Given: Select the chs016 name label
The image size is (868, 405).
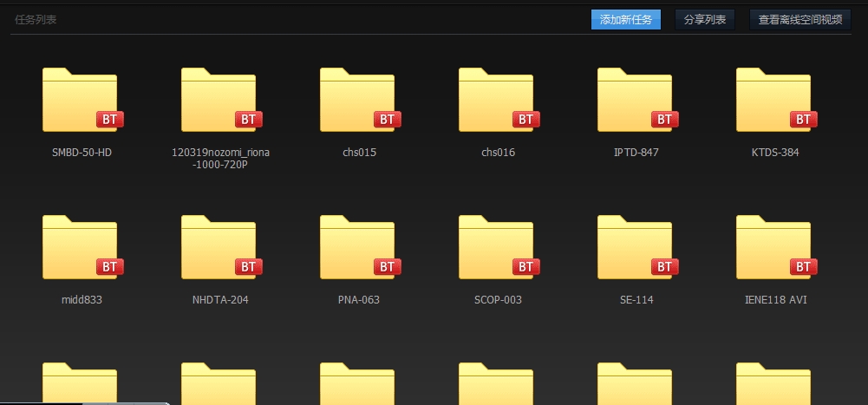Looking at the screenshot, I should point(499,152).
